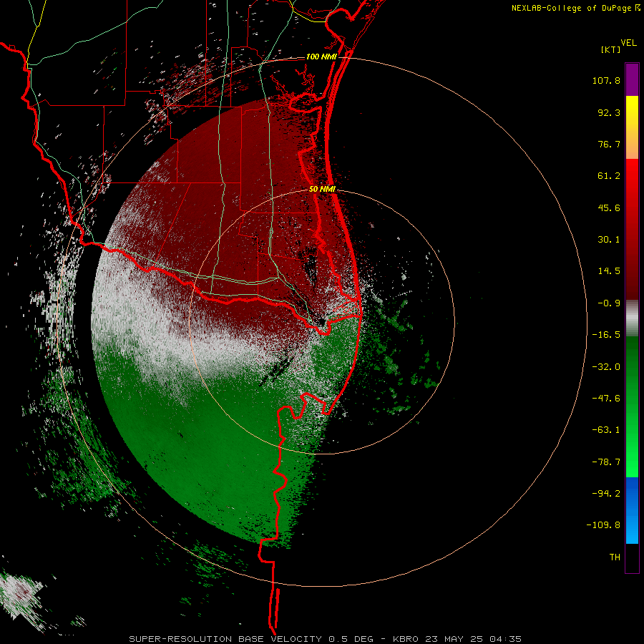Click the 100 NMI range ring label

click(x=321, y=57)
